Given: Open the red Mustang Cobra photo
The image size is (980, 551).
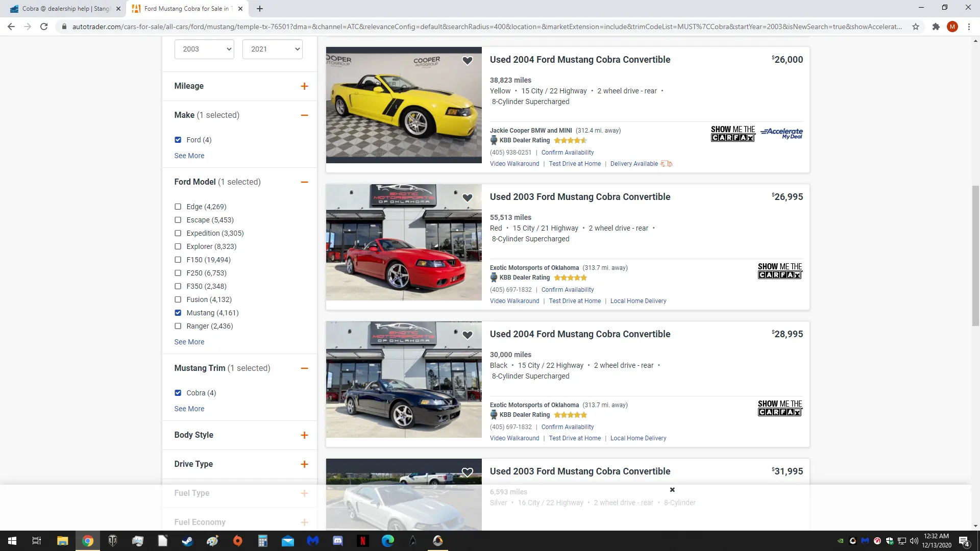Looking at the screenshot, I should pyautogui.click(x=404, y=242).
